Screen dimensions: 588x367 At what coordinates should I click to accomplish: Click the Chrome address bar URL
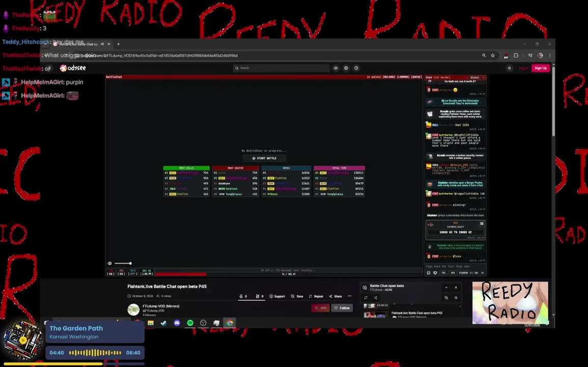[159, 56]
